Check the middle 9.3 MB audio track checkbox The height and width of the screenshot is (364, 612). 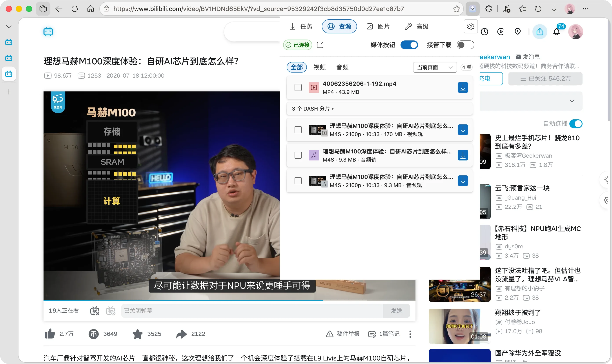(298, 155)
